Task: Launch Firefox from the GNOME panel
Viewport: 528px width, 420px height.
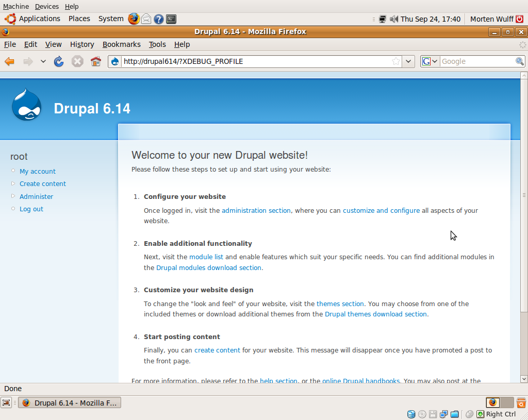Action: (x=134, y=19)
